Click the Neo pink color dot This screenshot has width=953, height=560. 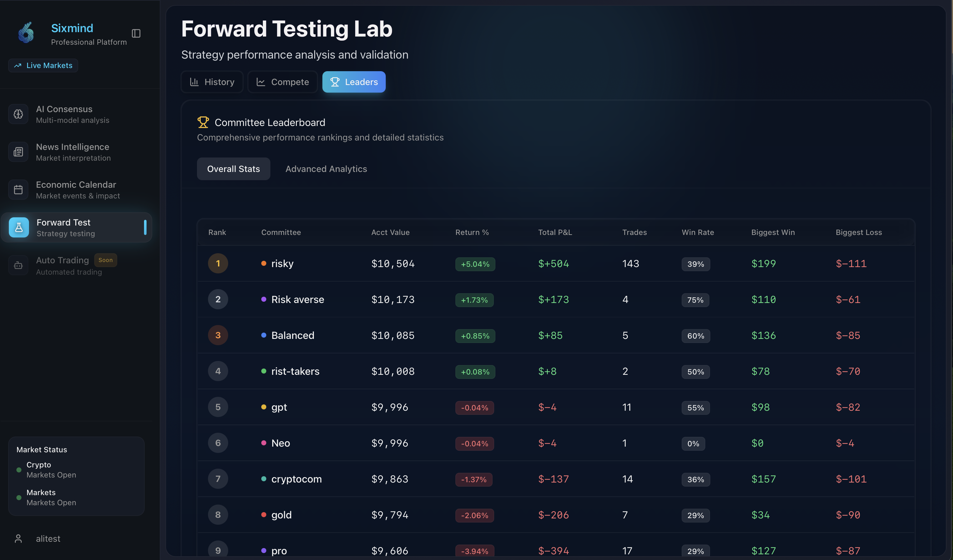263,443
